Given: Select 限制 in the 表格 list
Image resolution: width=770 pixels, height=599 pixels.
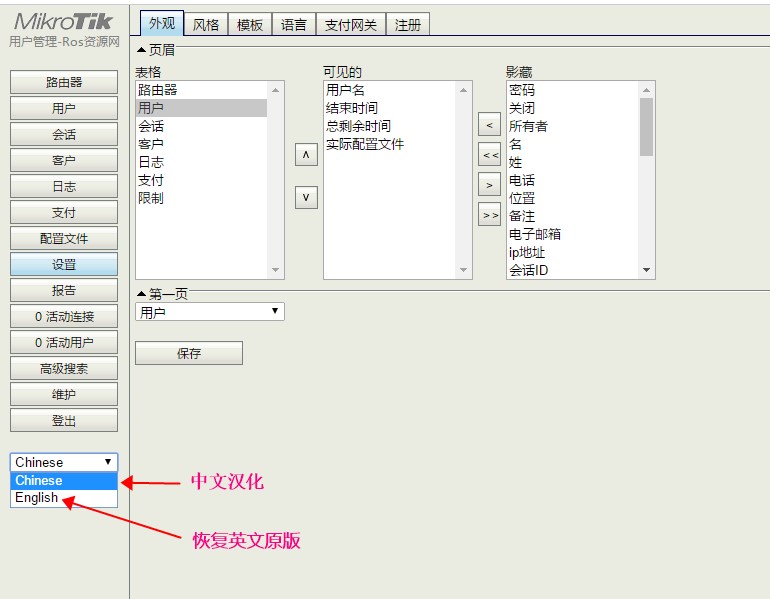Looking at the screenshot, I should 202,198.
